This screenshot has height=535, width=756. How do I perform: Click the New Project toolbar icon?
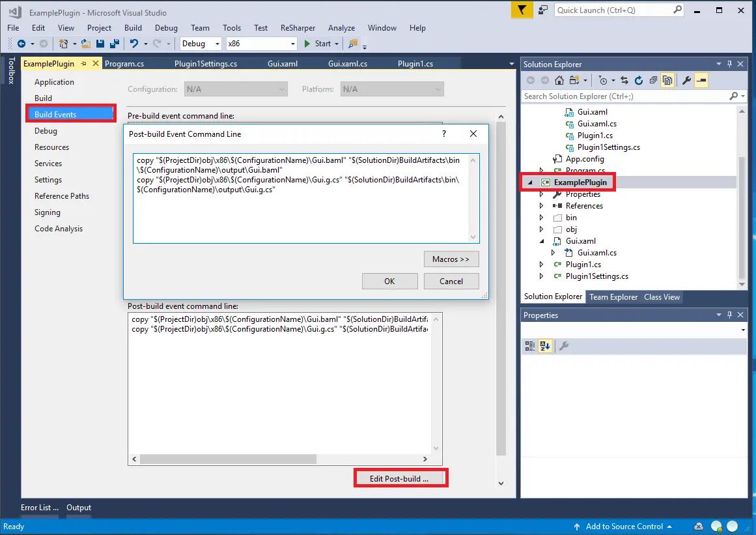[x=63, y=44]
